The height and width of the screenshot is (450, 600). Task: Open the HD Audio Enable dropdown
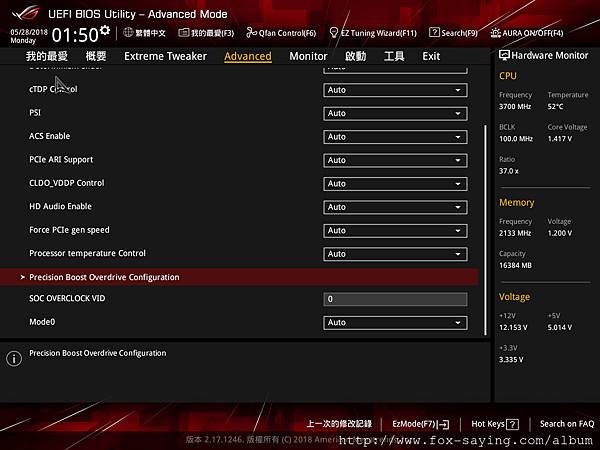(395, 207)
